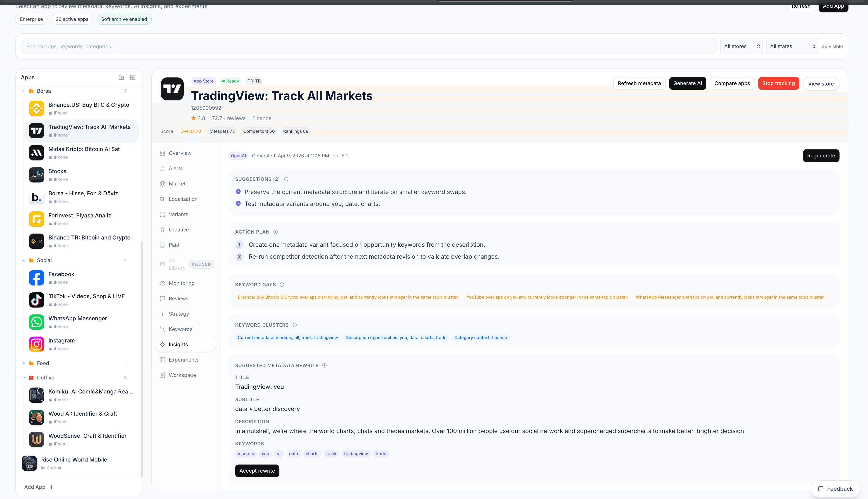Viewport: 868px width, 499px height.
Task: Click the Feedback chat bubble icon
Action: click(821, 489)
